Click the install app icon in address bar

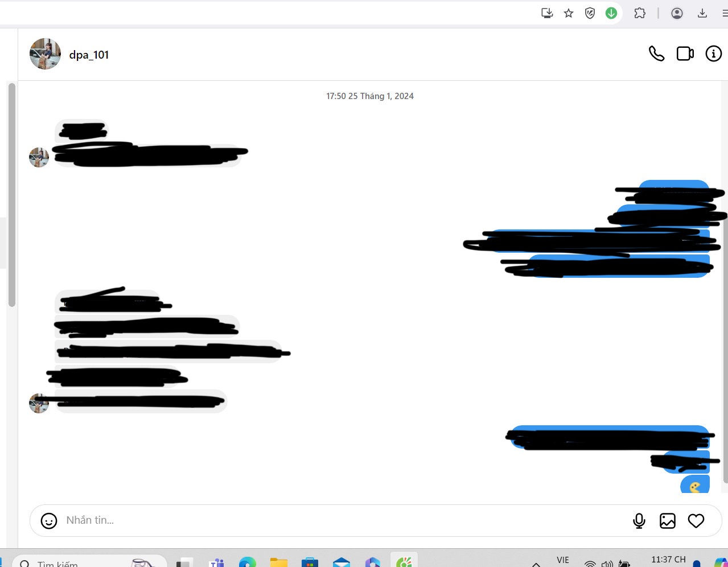tap(547, 13)
